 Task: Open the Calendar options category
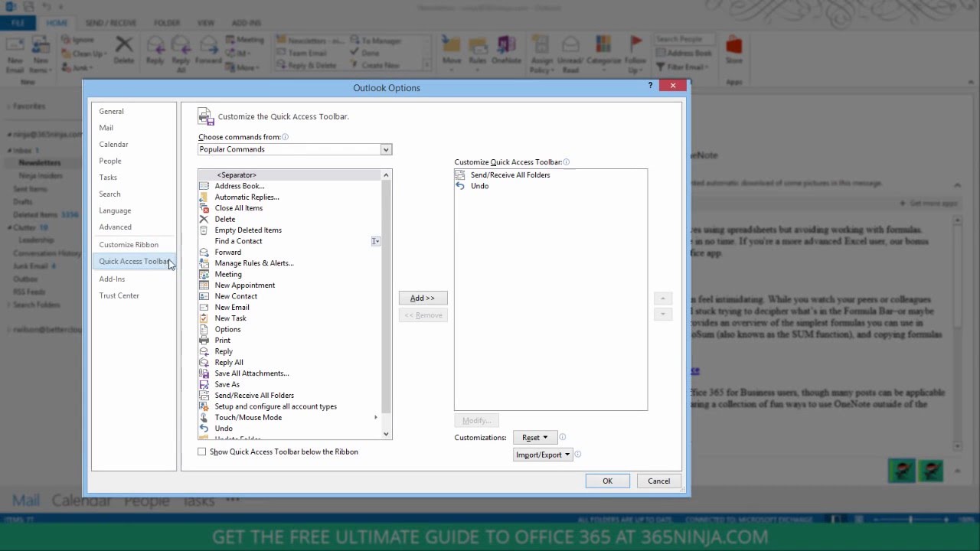[113, 144]
